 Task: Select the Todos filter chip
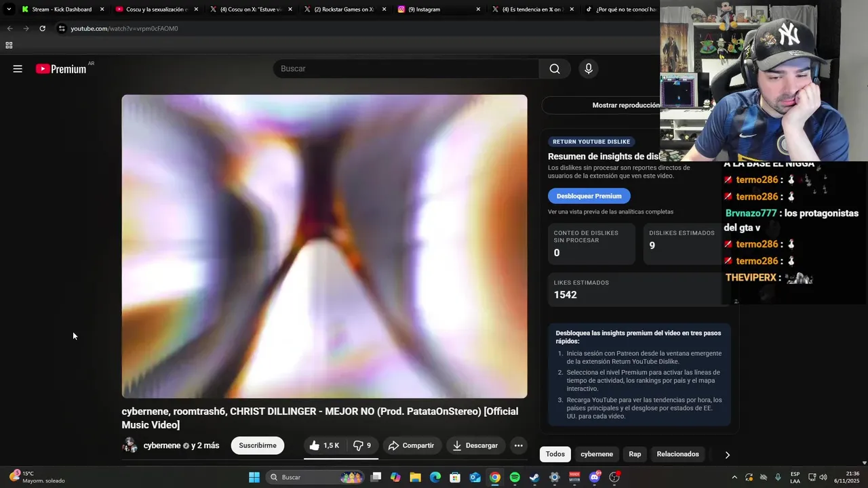(555, 454)
